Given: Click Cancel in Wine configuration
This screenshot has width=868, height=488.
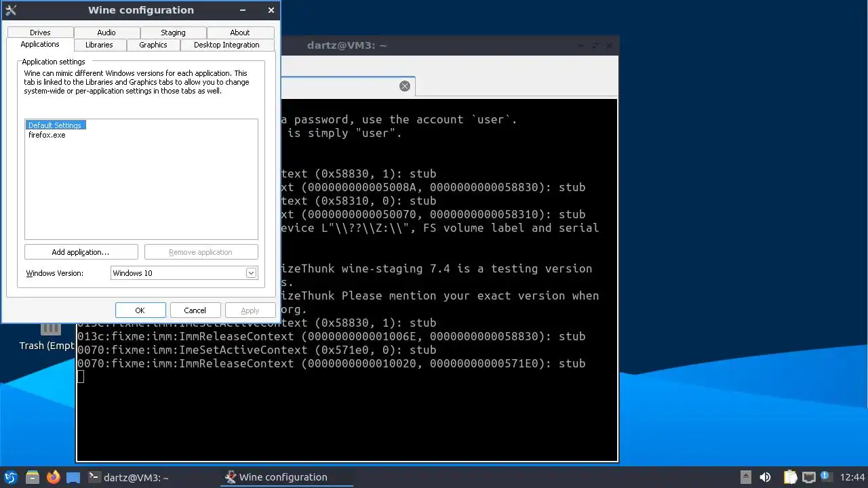Looking at the screenshot, I should [x=195, y=310].
